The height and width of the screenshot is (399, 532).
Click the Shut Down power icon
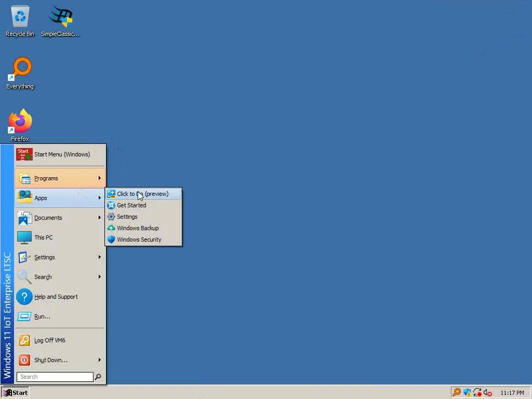[24, 360]
